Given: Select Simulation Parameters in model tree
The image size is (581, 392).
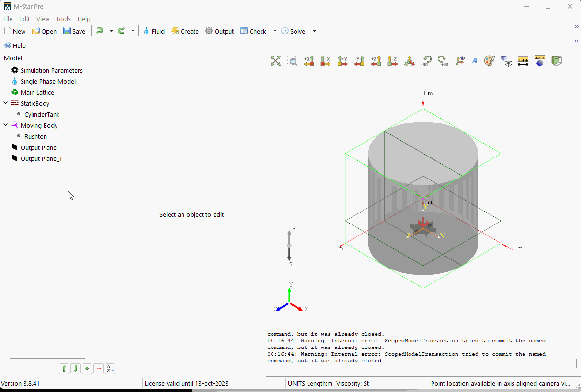Looking at the screenshot, I should pos(47,70).
